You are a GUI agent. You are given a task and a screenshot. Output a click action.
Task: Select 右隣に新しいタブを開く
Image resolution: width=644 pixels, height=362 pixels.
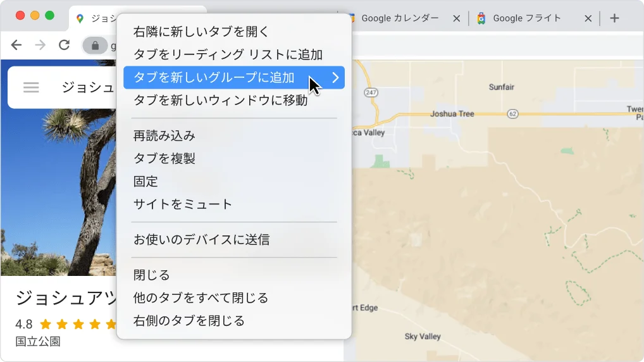coord(233,32)
